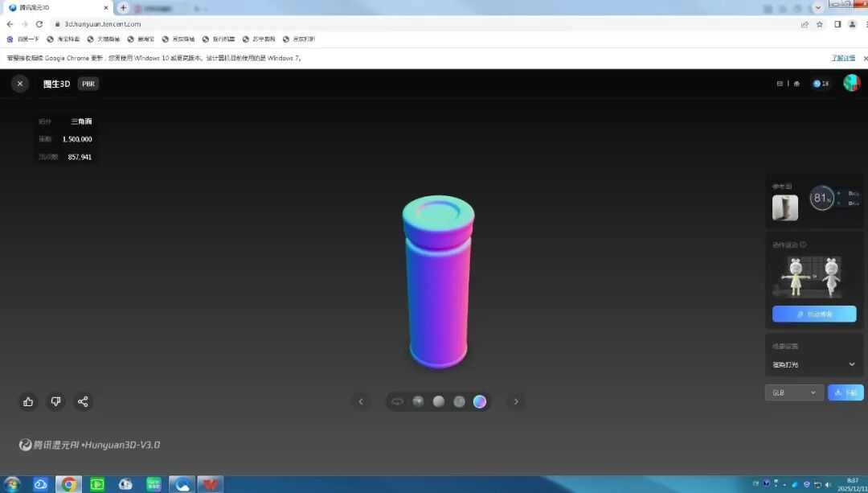Open the WPS app in the taskbar
This screenshot has height=493, width=868.
[210, 484]
